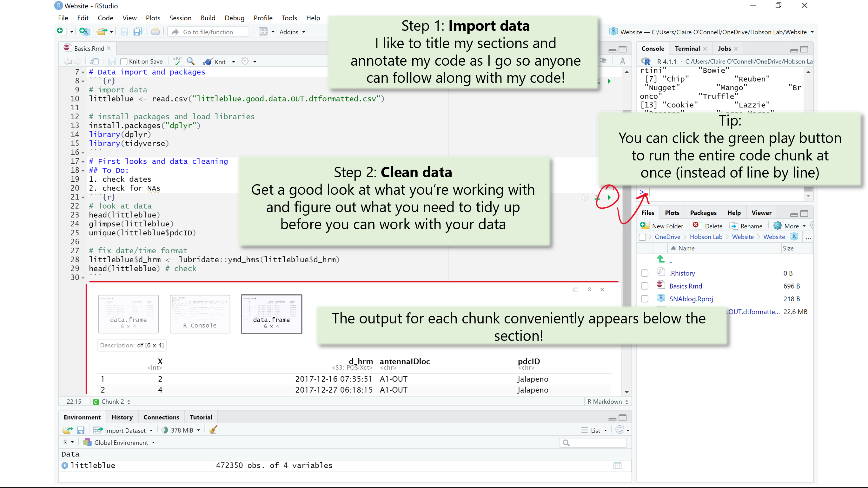Switch to the Packages tab

[x=703, y=213]
